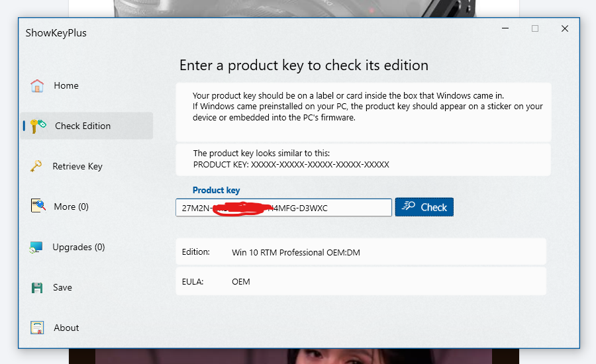Open the About page
Image resolution: width=596 pixels, height=364 pixels.
[x=87, y=328]
